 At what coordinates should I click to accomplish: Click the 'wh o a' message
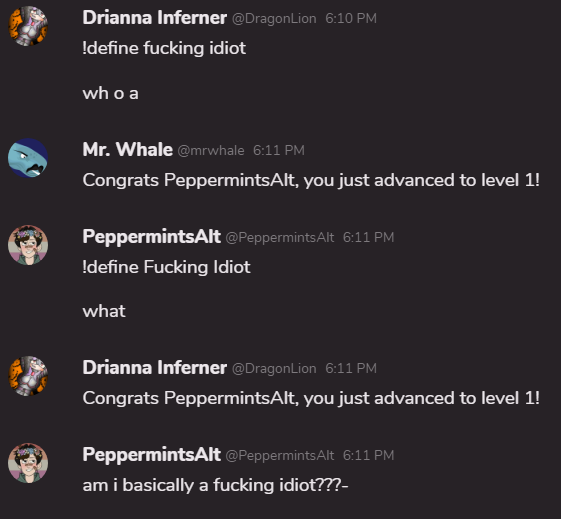coord(111,93)
